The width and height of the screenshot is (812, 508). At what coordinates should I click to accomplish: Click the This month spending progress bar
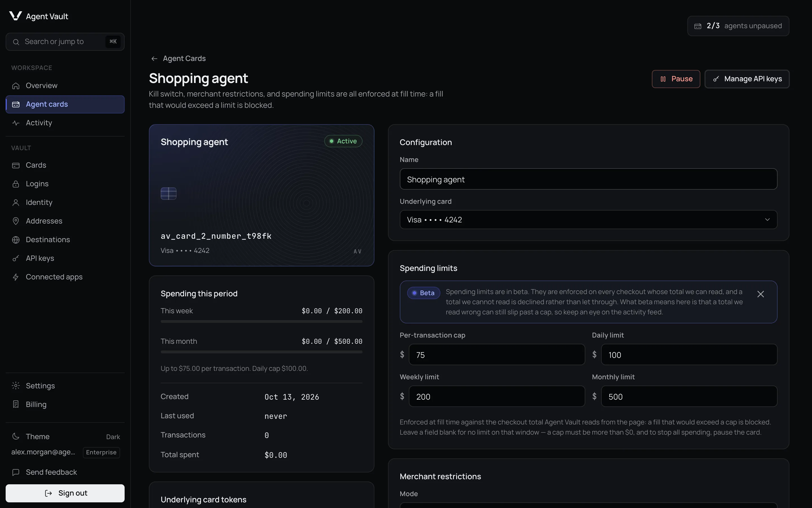tap(261, 352)
